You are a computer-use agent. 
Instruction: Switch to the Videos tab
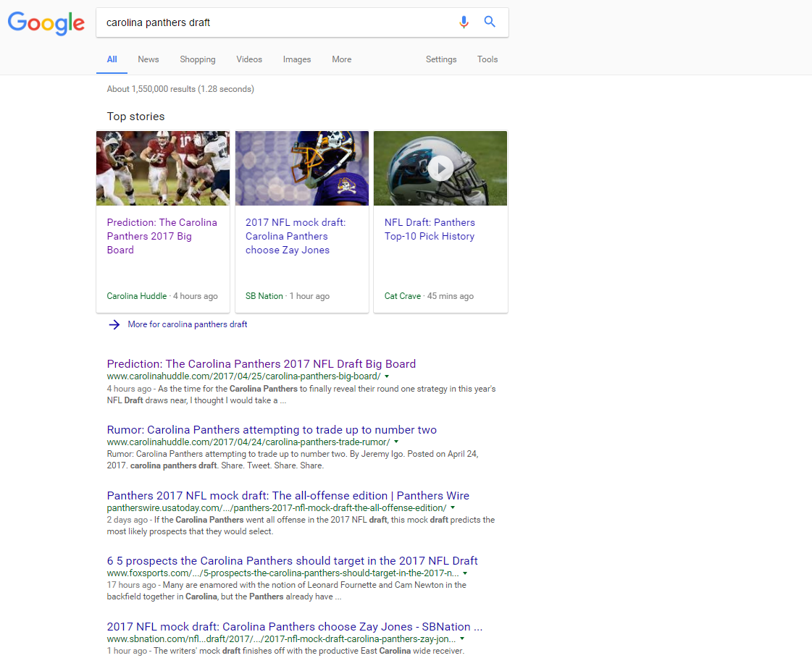(x=249, y=59)
